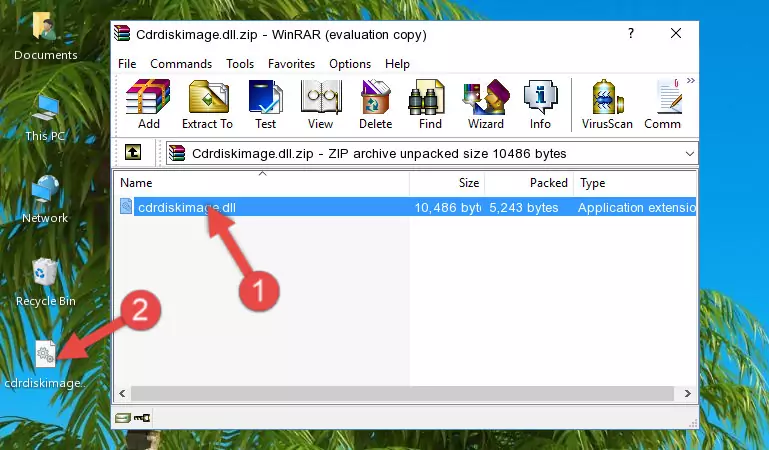The height and width of the screenshot is (450, 769).
Task: Open the Tools menu
Action: [x=240, y=64]
